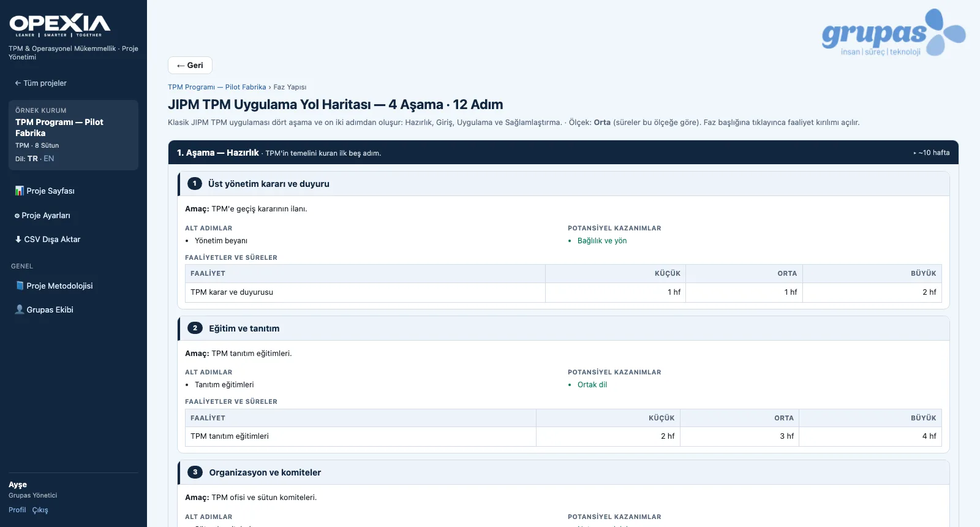Screen dimensions: 980x527
Task: Go back to Tüm projeler
Action: 40,83
